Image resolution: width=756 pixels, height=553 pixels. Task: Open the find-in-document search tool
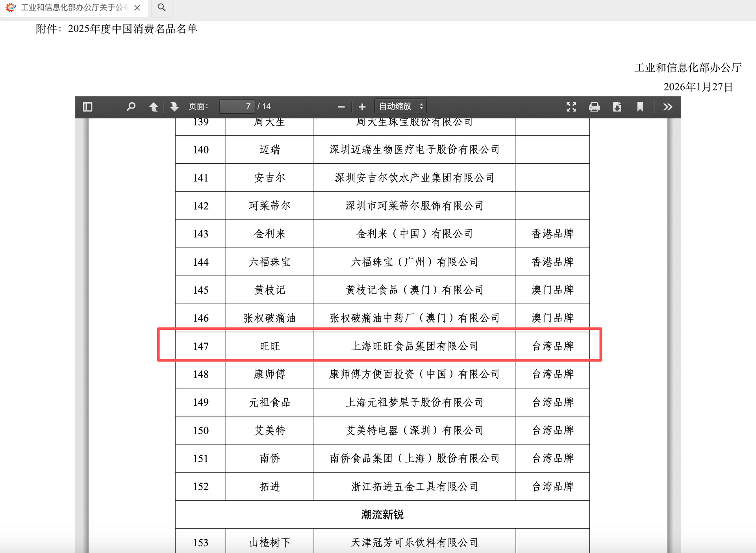point(131,106)
